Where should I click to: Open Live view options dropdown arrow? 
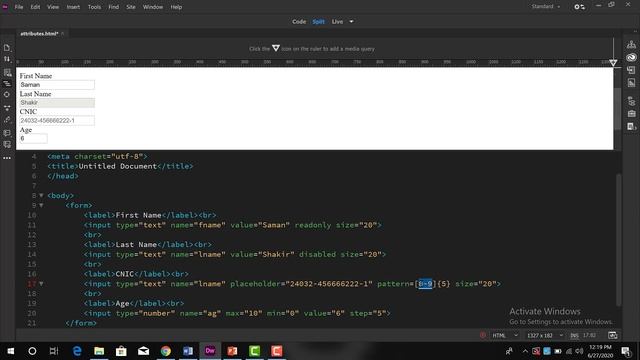click(x=351, y=22)
